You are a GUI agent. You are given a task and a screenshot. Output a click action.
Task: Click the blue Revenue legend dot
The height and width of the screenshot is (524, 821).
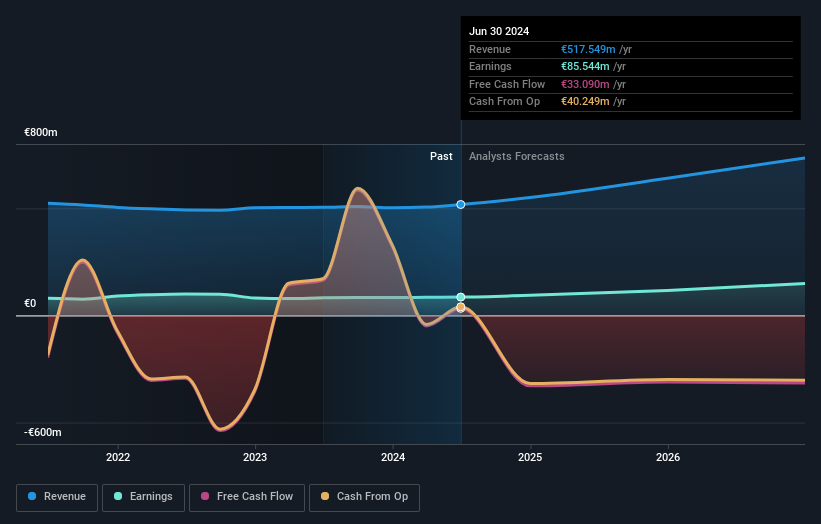tap(32, 496)
